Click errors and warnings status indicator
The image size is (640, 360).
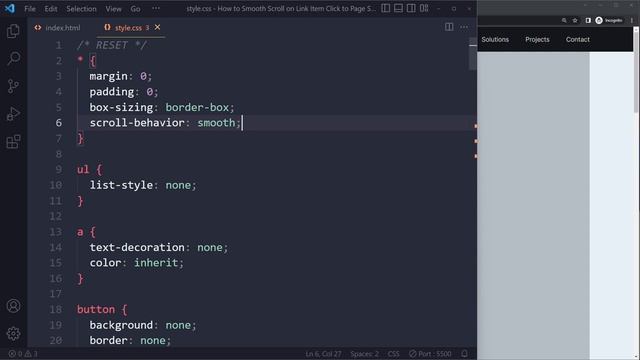[23, 353]
